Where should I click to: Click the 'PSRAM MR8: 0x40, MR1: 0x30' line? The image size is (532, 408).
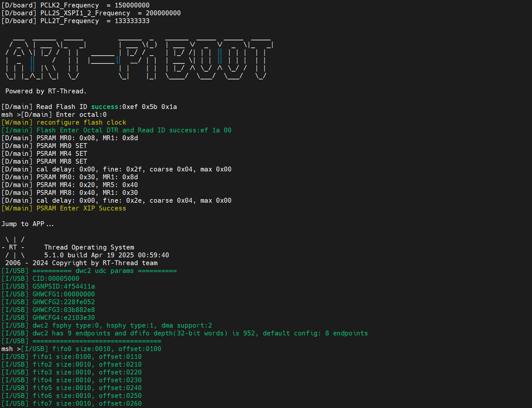tap(70, 193)
